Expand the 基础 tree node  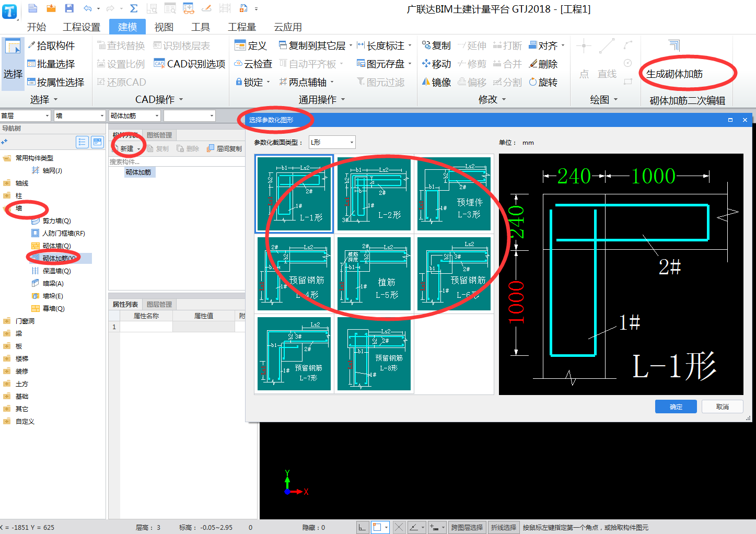pos(6,397)
